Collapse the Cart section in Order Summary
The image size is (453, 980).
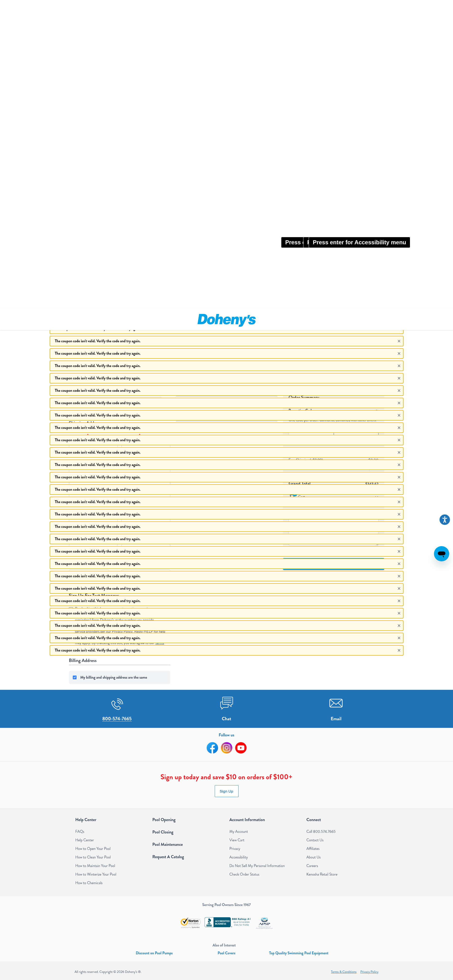coord(377,496)
